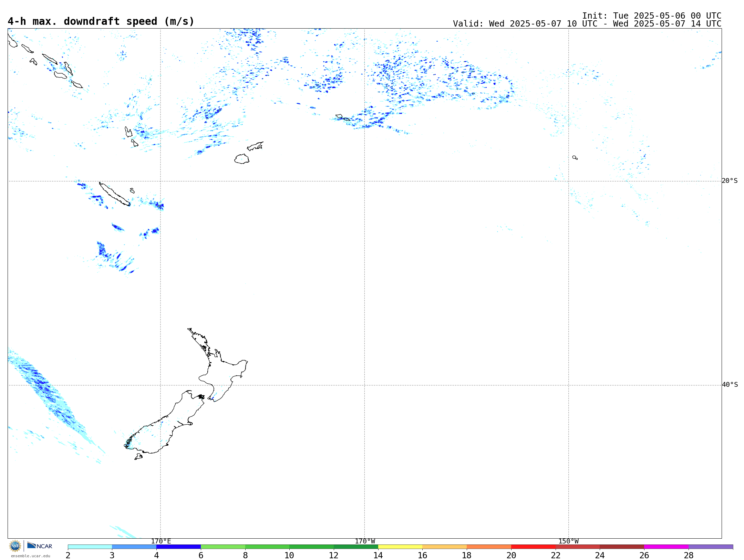Viewport: 744px width, 560px height.
Task: Click the New Caledonia island outline
Action: (114, 194)
